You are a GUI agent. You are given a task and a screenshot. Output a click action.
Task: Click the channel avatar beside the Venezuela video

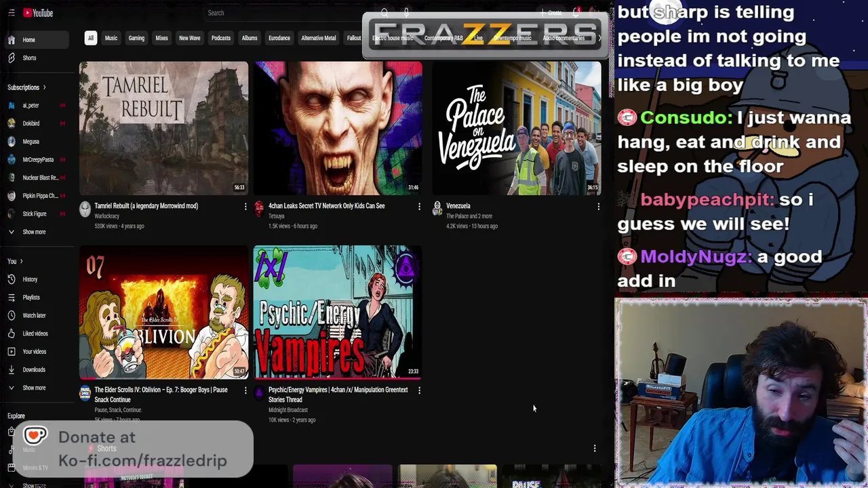pyautogui.click(x=437, y=207)
